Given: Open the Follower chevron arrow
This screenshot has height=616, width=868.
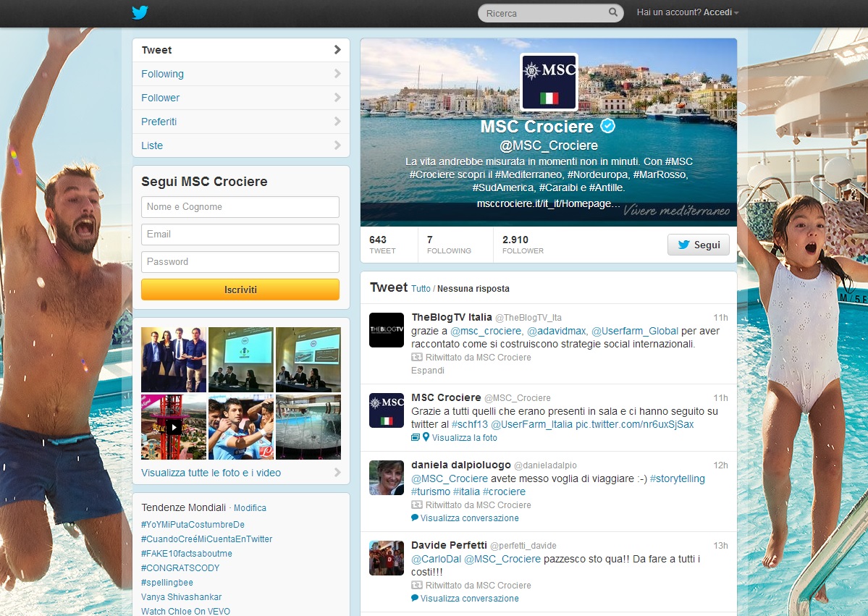Looking at the screenshot, I should pyautogui.click(x=337, y=98).
